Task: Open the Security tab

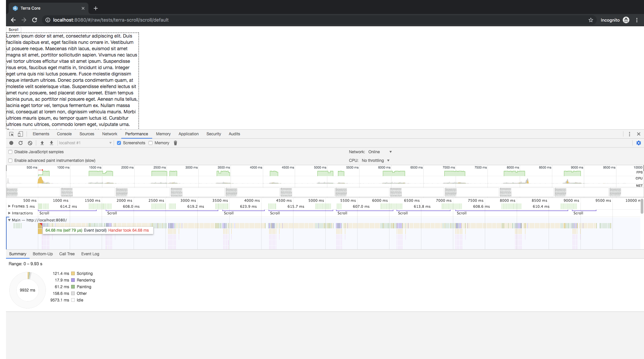Action: (x=214, y=134)
